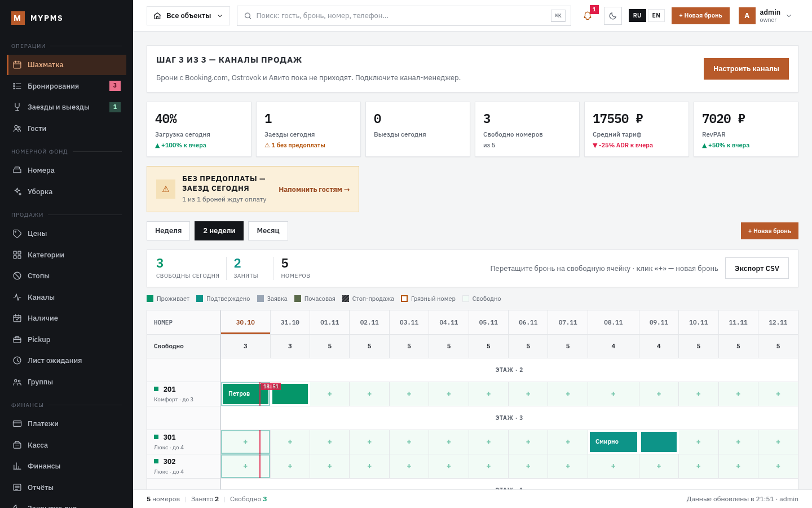Viewport: 812px width, 508px height.
Task: Create booking via top bar Новая бронь
Action: [700, 16]
